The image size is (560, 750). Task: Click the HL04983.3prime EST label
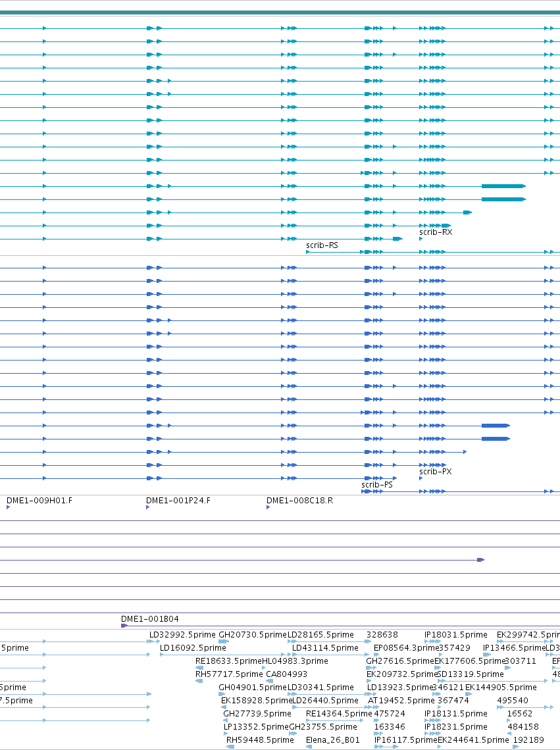coord(295,661)
